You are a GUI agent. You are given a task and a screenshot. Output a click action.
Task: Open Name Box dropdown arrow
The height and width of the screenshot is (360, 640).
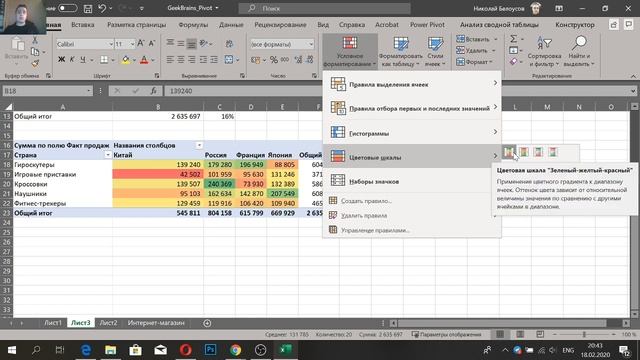tap(89, 91)
